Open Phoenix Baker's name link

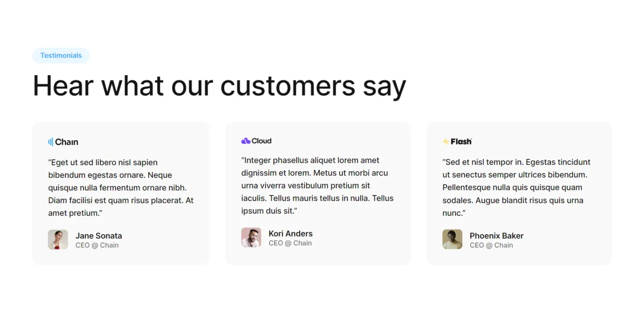tap(496, 236)
